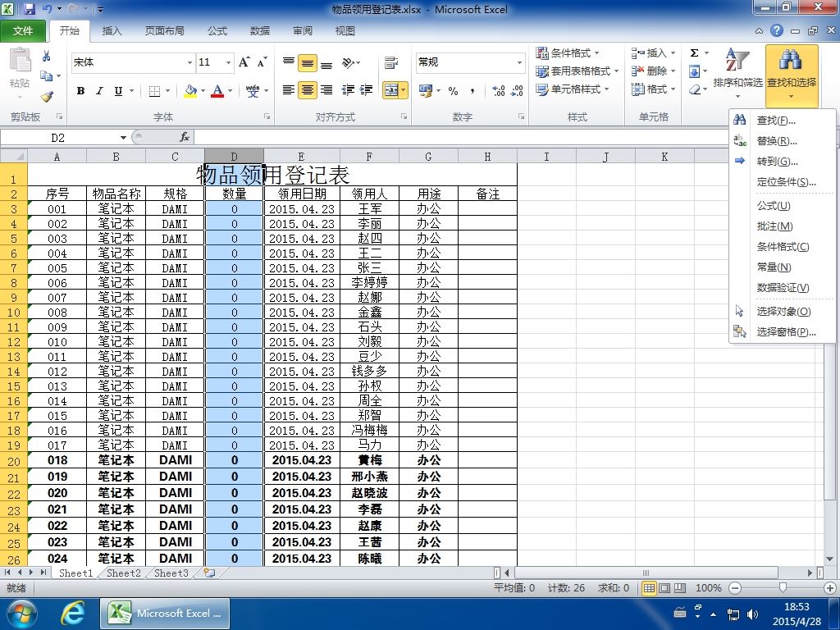The height and width of the screenshot is (630, 840).
Task: Switch to the Sheet2 worksheet tab
Action: point(123,573)
